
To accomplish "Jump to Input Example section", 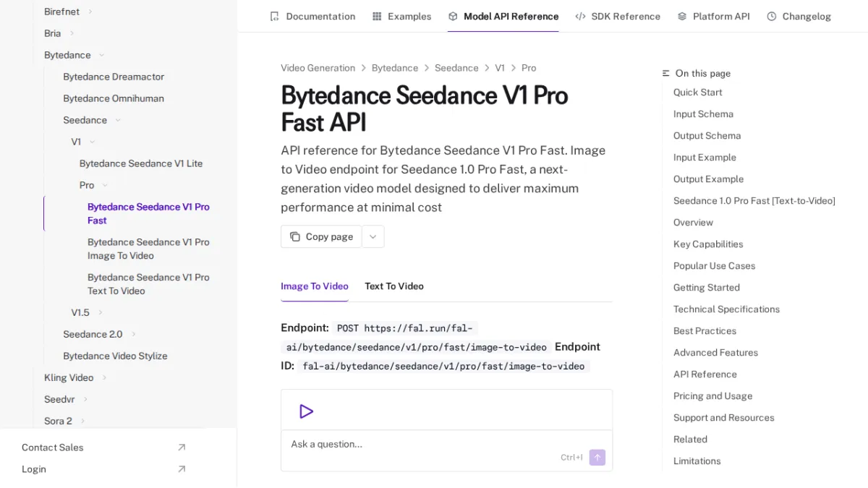I will [x=705, y=158].
